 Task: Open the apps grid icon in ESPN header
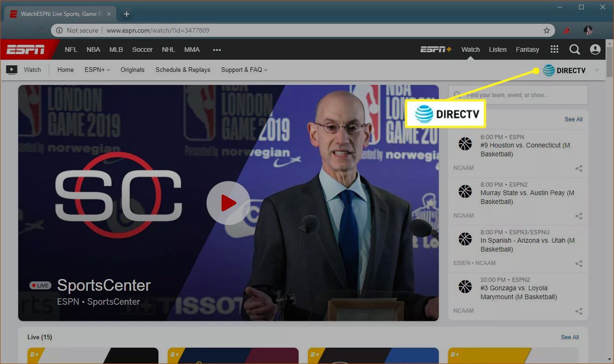point(554,49)
